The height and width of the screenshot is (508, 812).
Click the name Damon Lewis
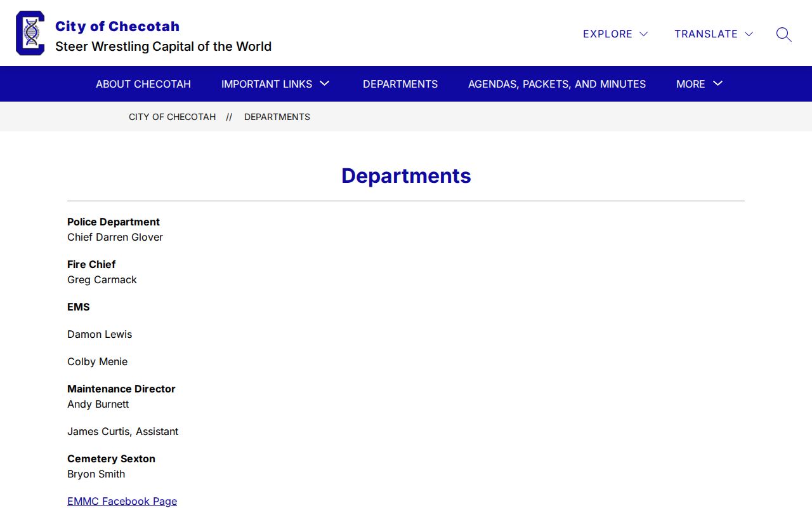coord(100,334)
